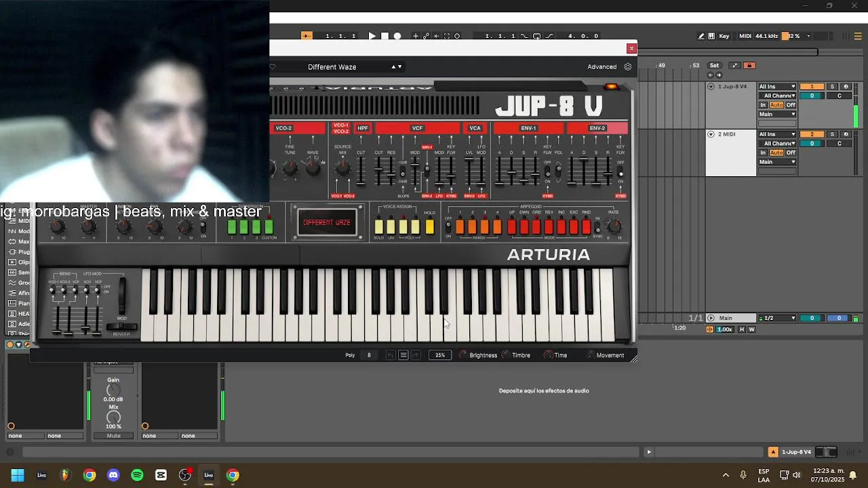Viewport: 868px width, 488px height.
Task: Toggle the Automation Arm icon
Action: (426, 36)
